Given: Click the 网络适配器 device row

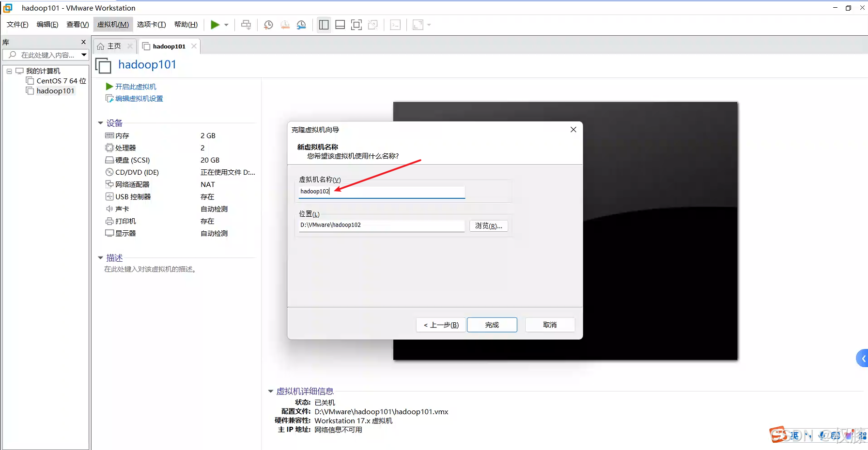Looking at the screenshot, I should point(179,184).
